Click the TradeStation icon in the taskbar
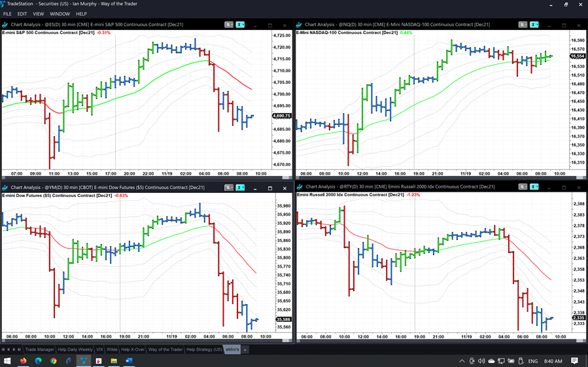 pos(84,360)
